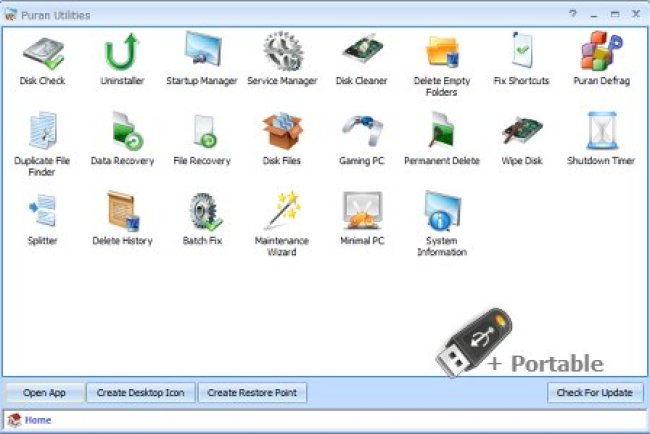Choose the Permanent Delete icon

tap(442, 129)
